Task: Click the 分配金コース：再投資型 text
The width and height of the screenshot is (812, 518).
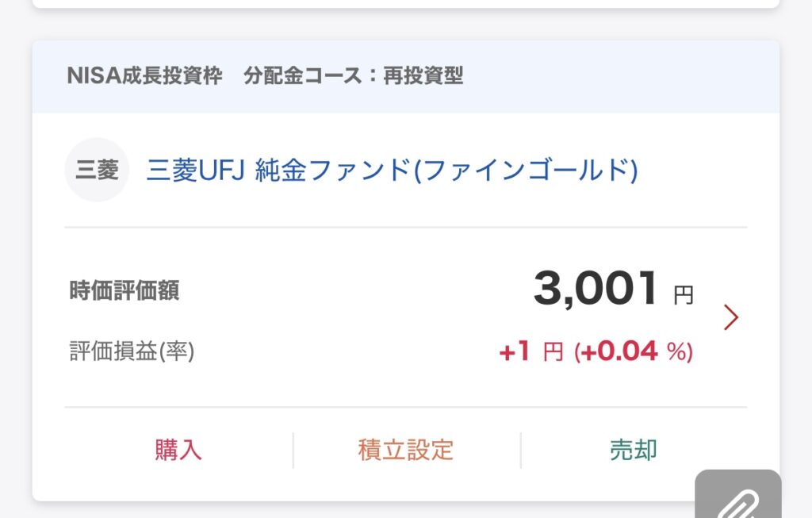Action: [x=354, y=76]
